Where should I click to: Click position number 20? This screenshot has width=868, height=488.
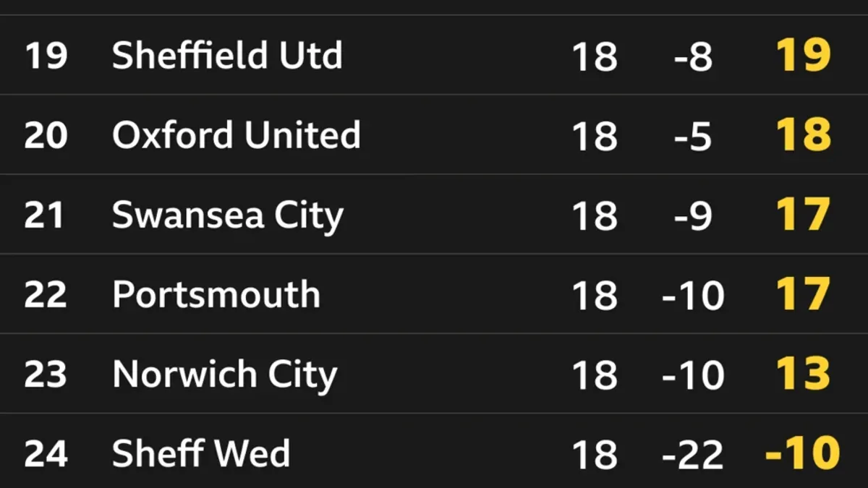[x=46, y=135]
